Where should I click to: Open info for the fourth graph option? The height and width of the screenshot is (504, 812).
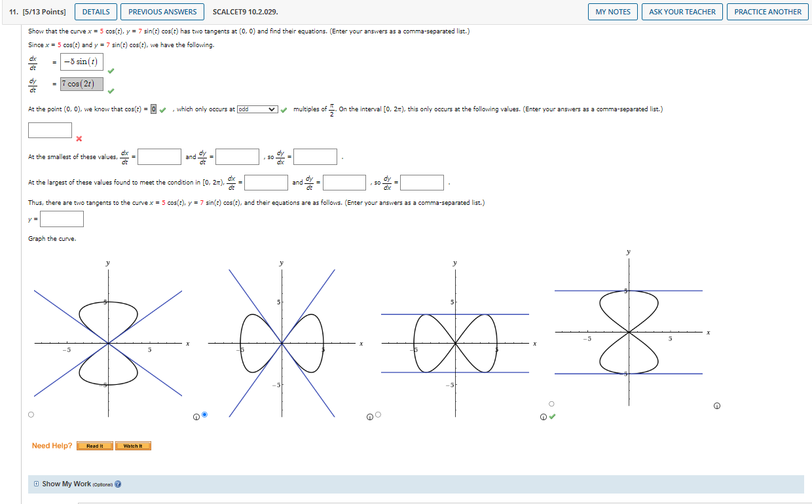[x=716, y=405]
